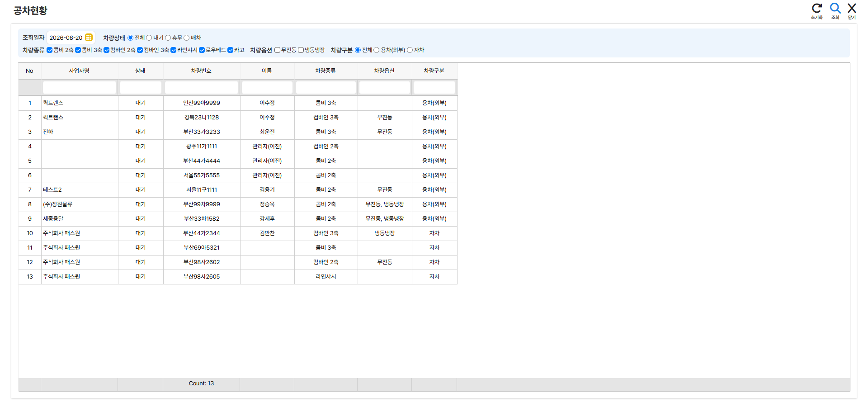Sort by 차량번호 column header

pyautogui.click(x=201, y=71)
